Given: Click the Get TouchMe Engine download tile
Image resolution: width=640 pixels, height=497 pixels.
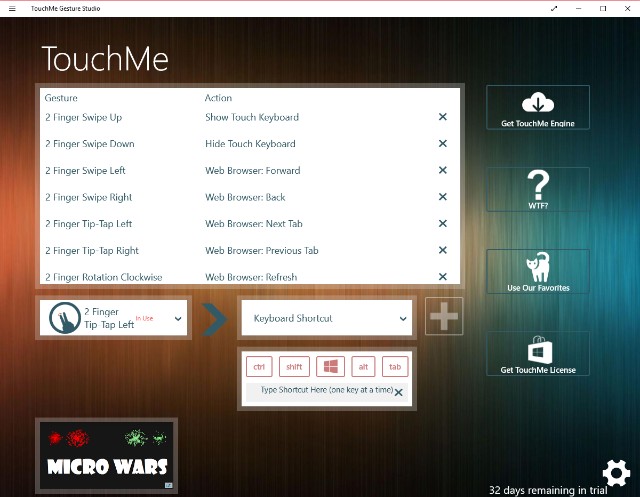Looking at the screenshot, I should pos(538,107).
